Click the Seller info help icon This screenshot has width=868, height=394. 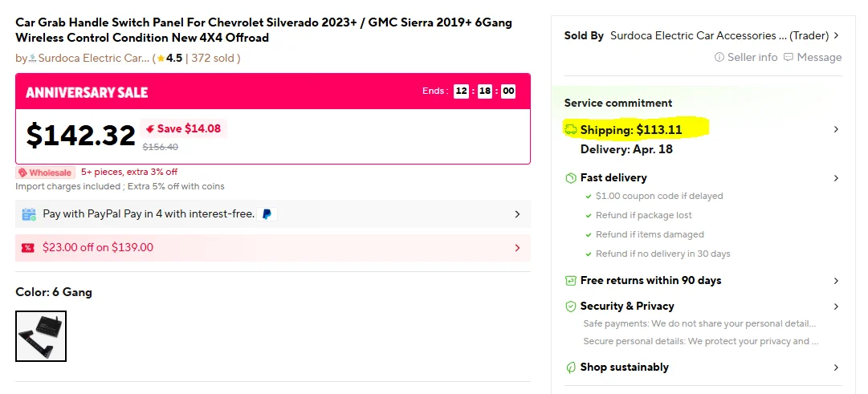pos(719,58)
